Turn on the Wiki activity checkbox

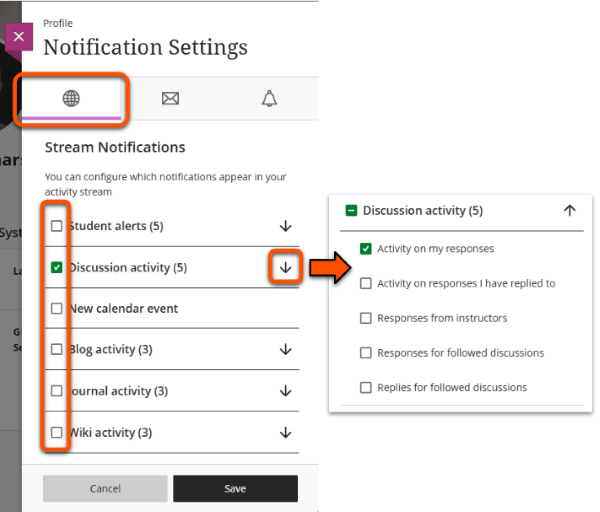[57, 432]
